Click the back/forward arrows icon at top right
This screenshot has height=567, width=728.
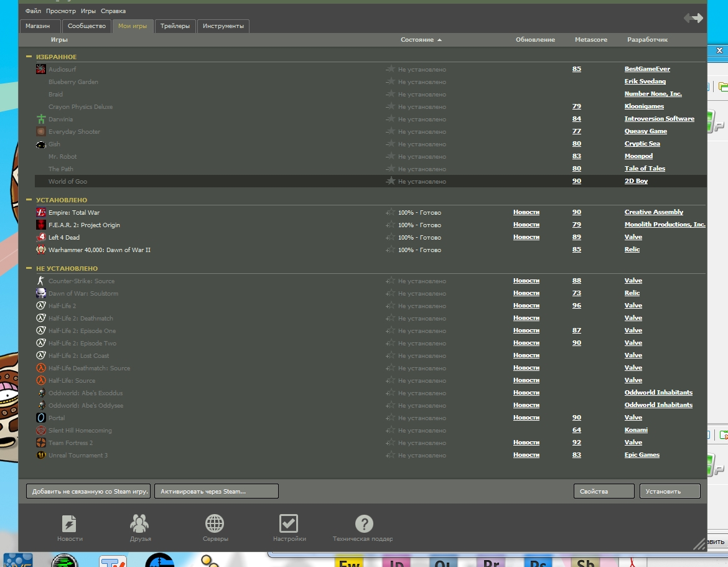[693, 18]
